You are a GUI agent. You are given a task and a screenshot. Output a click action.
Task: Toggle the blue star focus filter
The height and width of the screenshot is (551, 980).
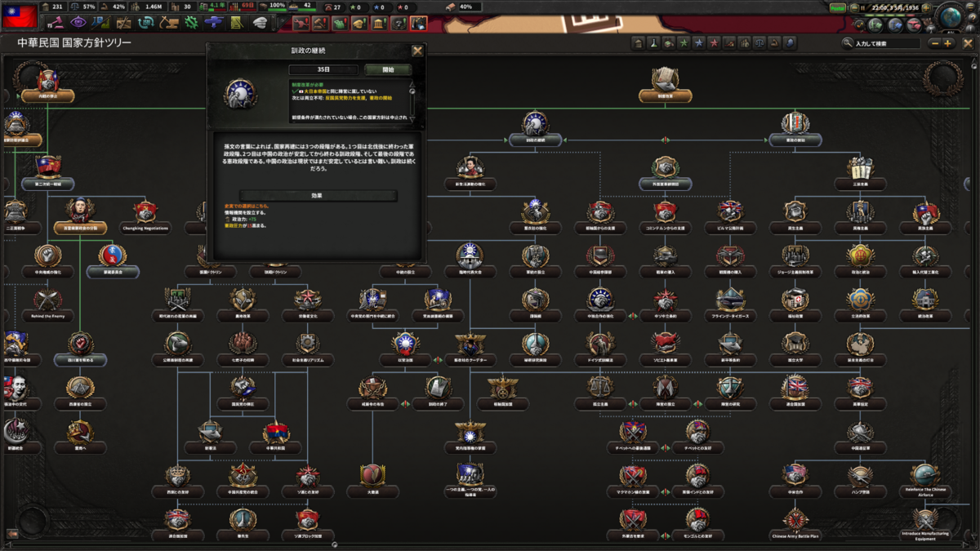699,42
